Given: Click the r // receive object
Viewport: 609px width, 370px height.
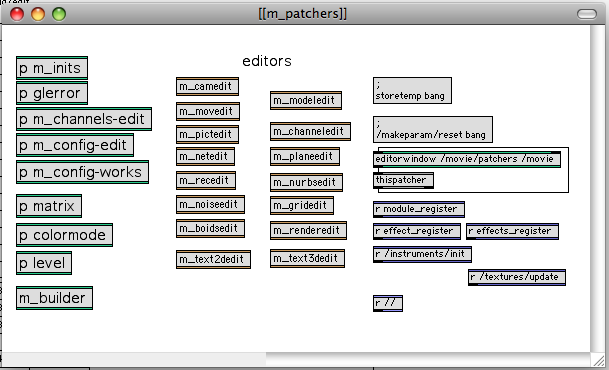Looking at the screenshot, I should click(x=388, y=303).
